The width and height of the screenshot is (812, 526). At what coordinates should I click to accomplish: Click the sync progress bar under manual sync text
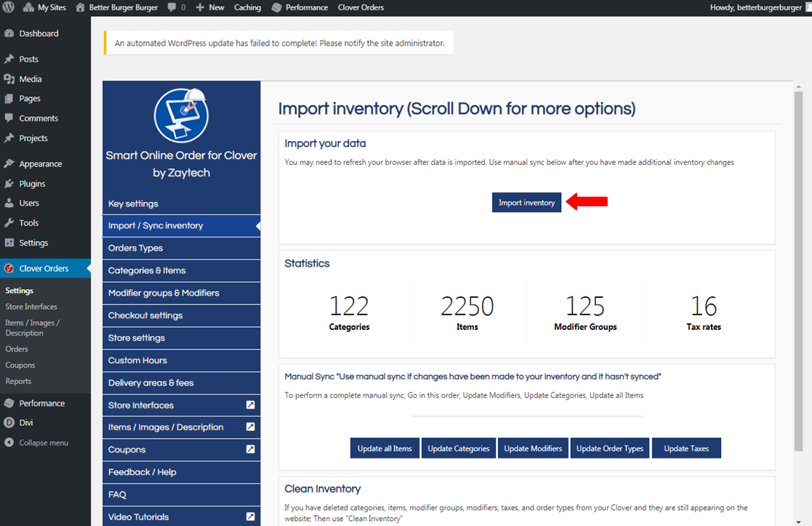[x=526, y=416]
